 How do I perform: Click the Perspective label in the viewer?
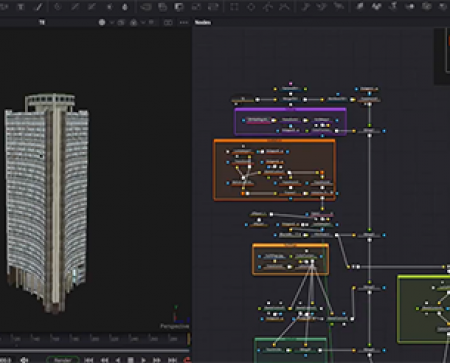coord(175,326)
